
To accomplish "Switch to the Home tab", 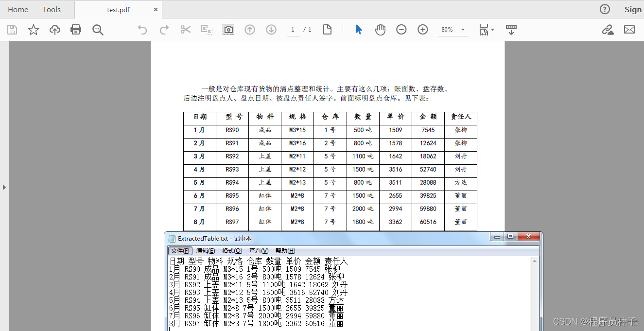I will coord(18,9).
